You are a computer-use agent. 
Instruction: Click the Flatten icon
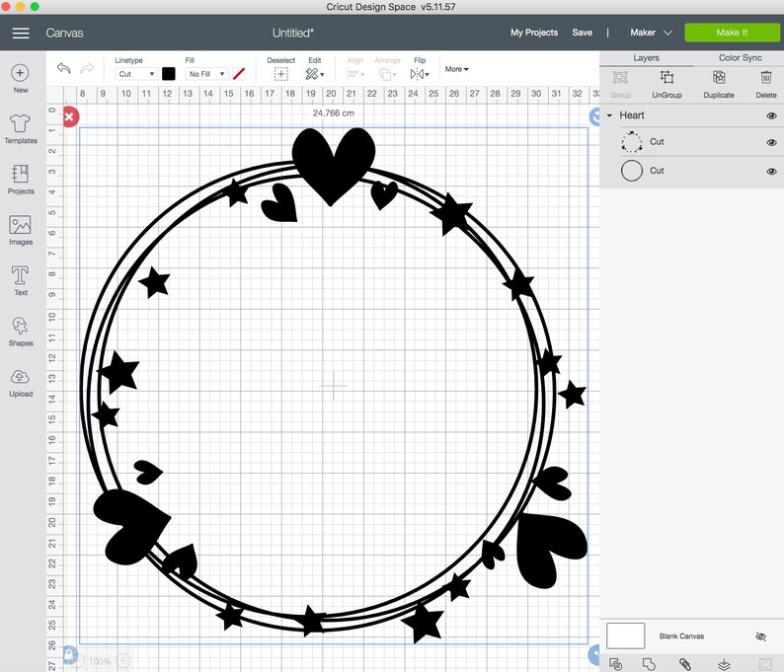[724, 664]
